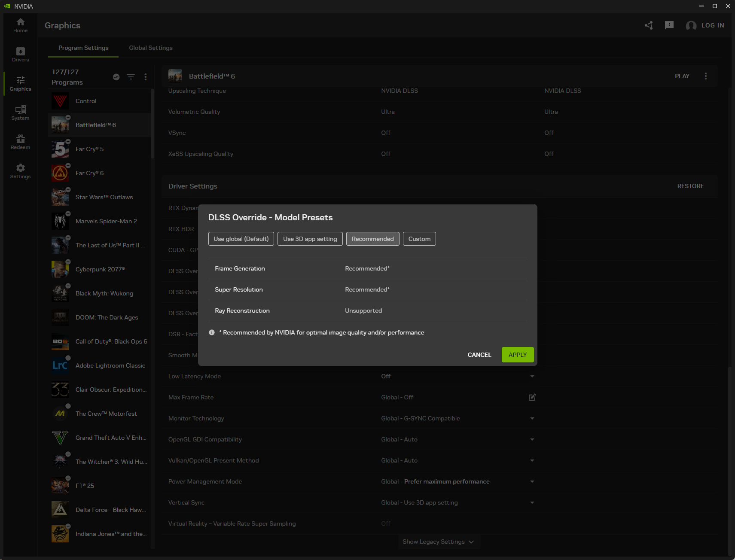
Task: Open the feedback notification icon
Action: 669,25
